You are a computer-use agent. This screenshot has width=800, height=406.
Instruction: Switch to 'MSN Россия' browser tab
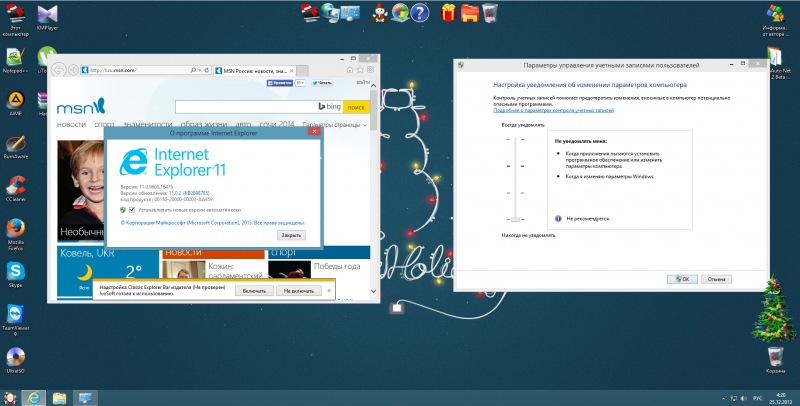tap(254, 71)
